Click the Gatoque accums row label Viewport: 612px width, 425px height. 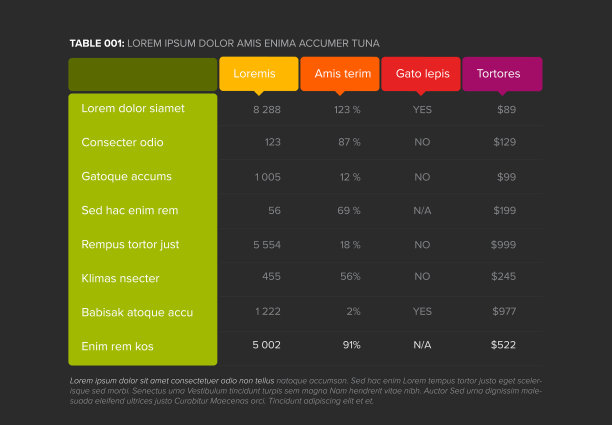126,177
